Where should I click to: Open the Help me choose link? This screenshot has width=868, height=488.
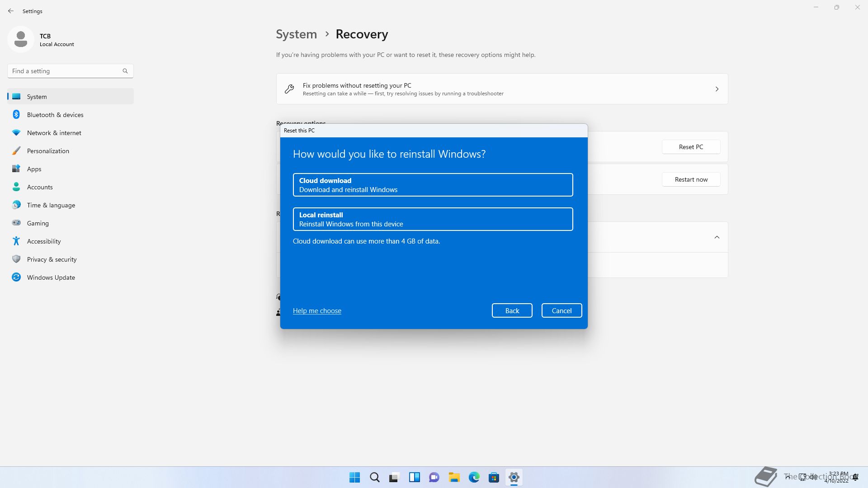[x=317, y=311]
